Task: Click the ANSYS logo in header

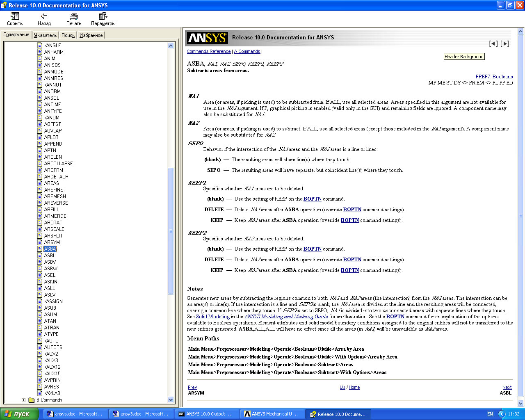Action: click(208, 38)
